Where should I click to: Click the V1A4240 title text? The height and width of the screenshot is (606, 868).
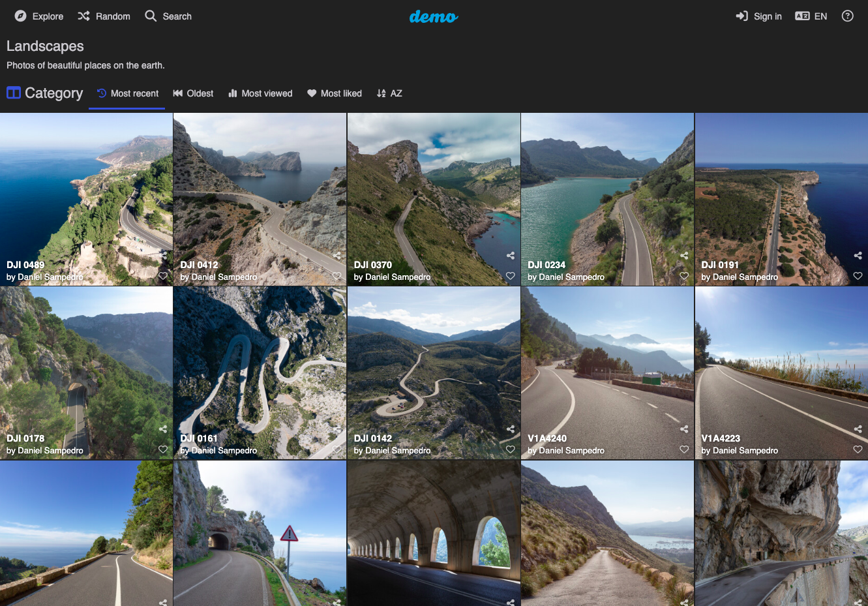click(x=547, y=438)
